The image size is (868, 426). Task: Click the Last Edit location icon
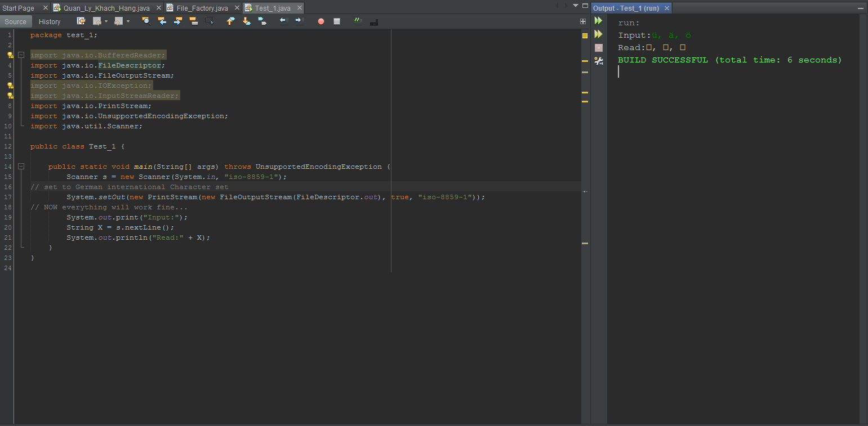tap(81, 21)
